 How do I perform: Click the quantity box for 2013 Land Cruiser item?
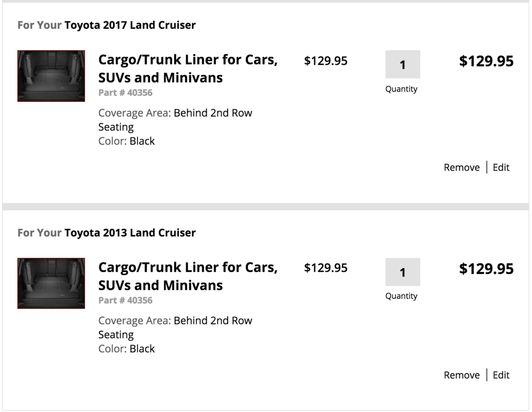[402, 272]
